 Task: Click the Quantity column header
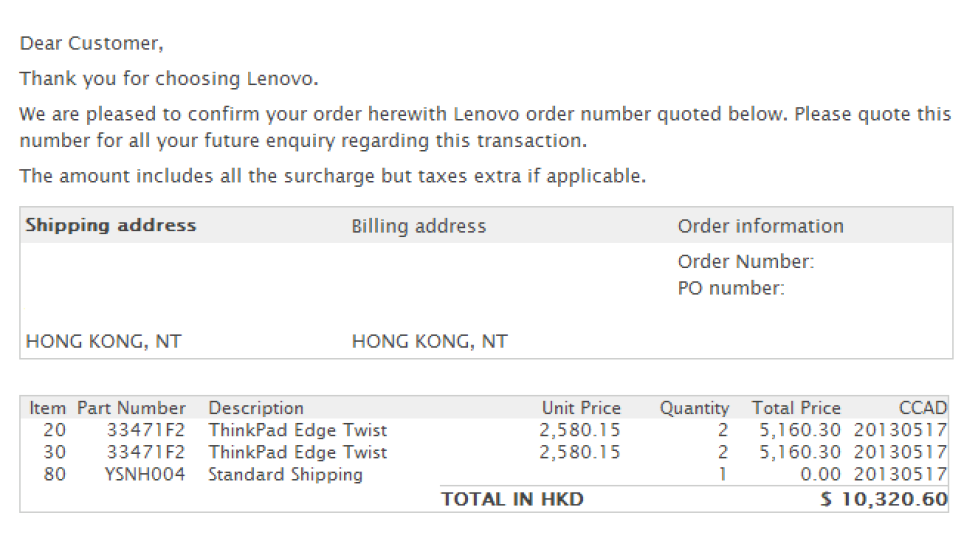pos(694,408)
